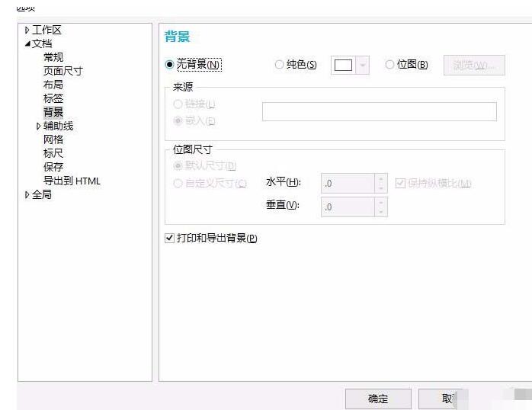
Task: Open the 标签 options page
Action: pyautogui.click(x=53, y=98)
